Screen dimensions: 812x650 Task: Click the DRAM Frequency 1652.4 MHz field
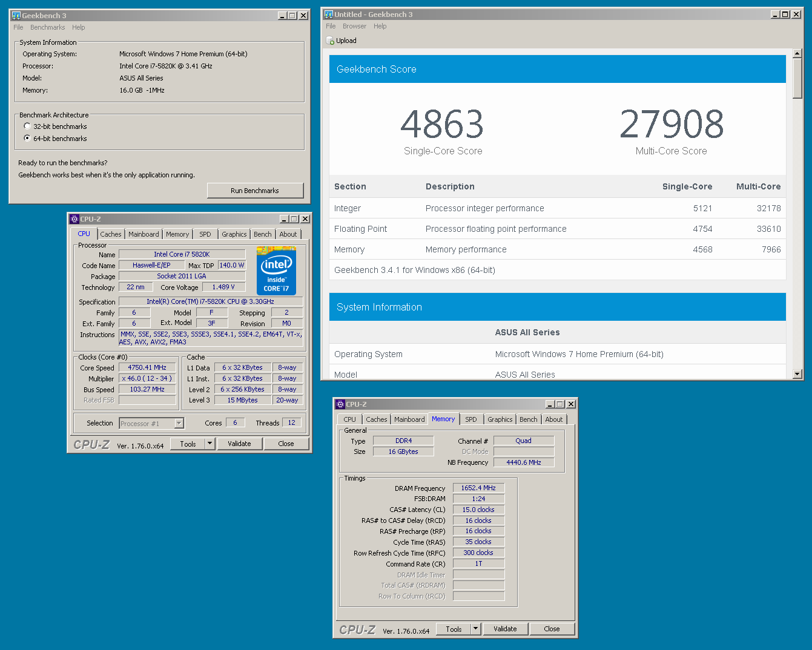click(x=478, y=488)
